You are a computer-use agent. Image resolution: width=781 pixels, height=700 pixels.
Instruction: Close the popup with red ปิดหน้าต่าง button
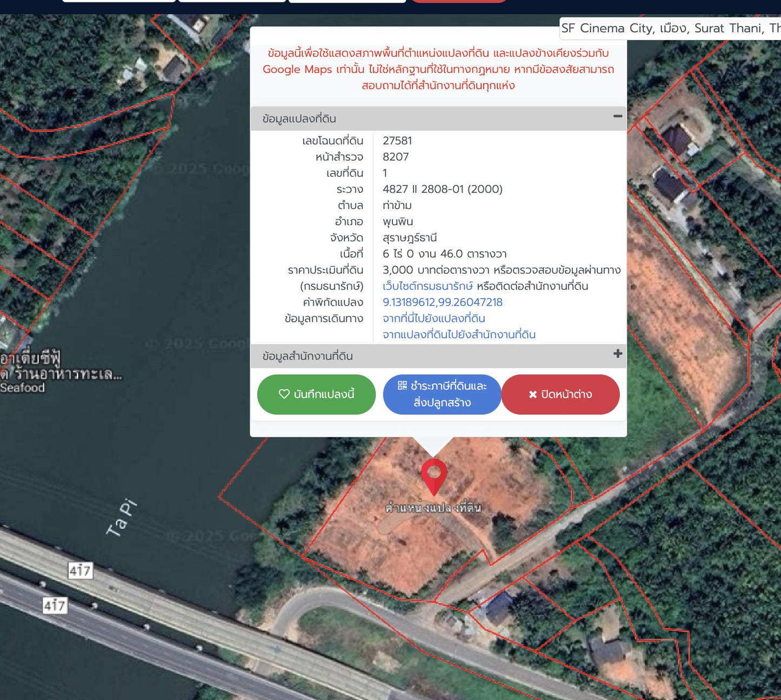(560, 394)
